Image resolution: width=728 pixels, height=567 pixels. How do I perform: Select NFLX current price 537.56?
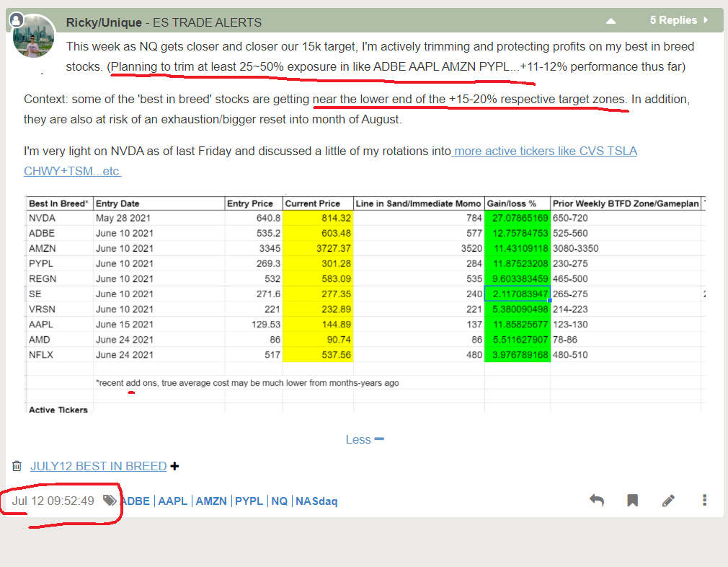point(318,355)
